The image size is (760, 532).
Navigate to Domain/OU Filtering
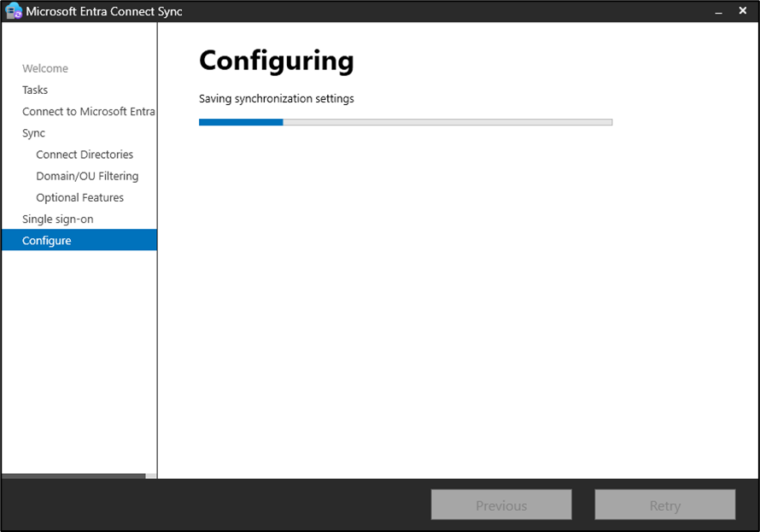click(x=87, y=176)
